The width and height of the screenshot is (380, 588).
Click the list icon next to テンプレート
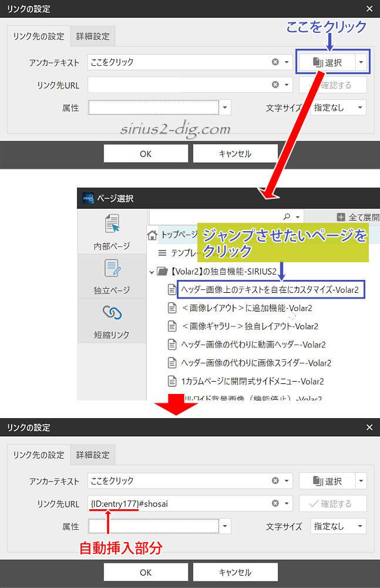click(162, 253)
